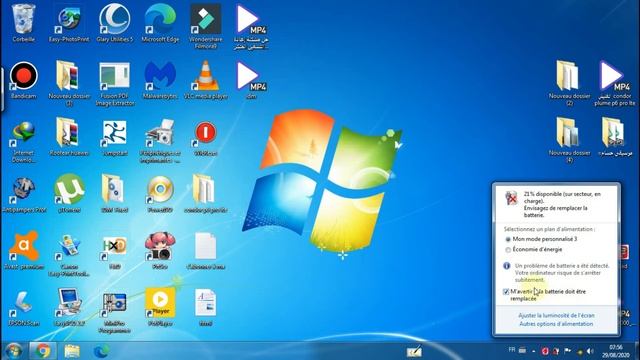Open the uTorrent shortcut
This screenshot has width=640, height=360.
pyautogui.click(x=69, y=194)
